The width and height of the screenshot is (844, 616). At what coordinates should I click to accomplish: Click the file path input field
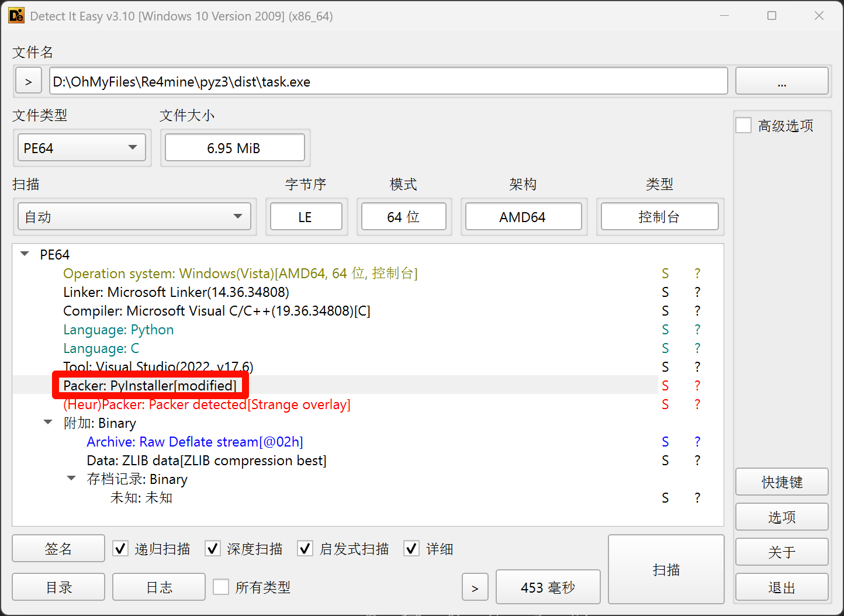click(389, 81)
